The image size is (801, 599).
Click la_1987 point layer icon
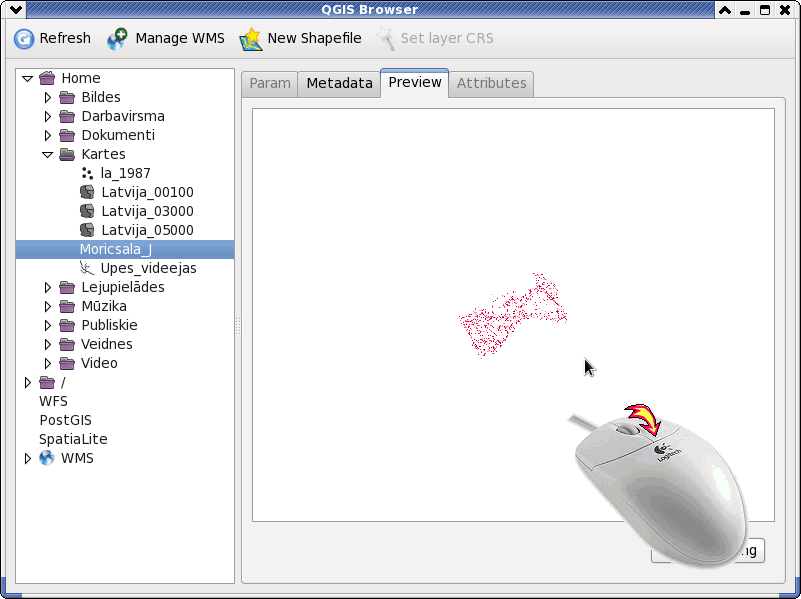coord(87,174)
